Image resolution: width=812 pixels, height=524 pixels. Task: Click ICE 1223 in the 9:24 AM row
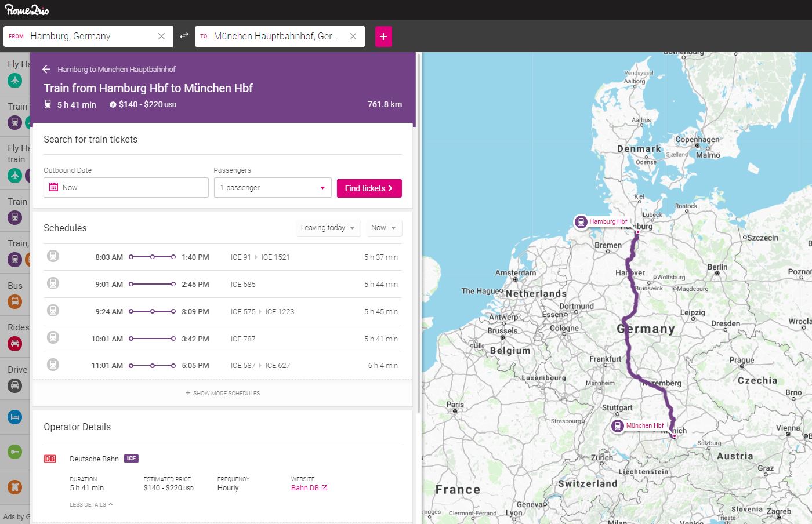280,312
